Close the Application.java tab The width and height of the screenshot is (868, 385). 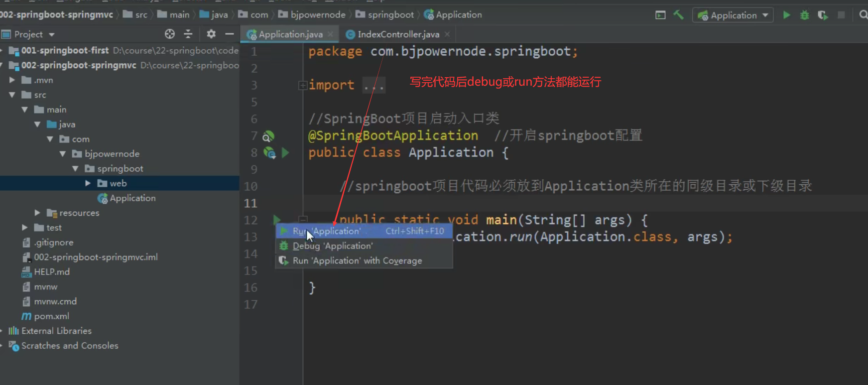(x=330, y=34)
